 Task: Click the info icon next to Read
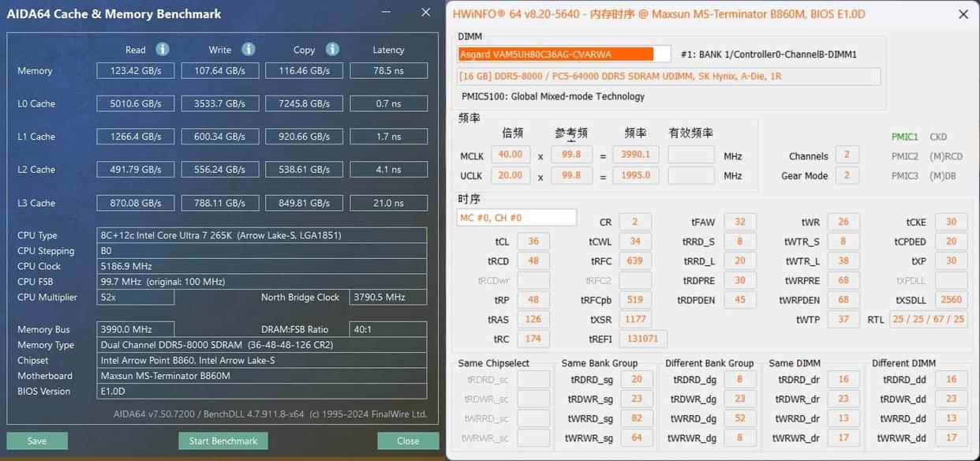163,49
